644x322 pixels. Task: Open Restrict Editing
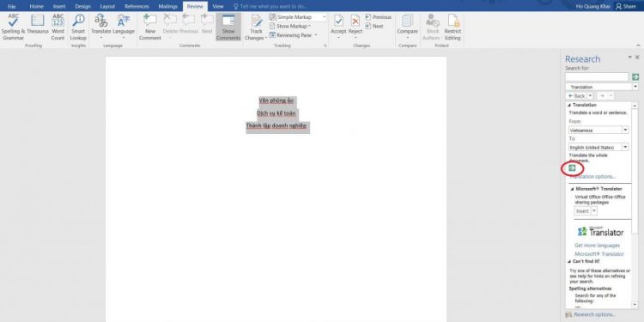[x=453, y=27]
